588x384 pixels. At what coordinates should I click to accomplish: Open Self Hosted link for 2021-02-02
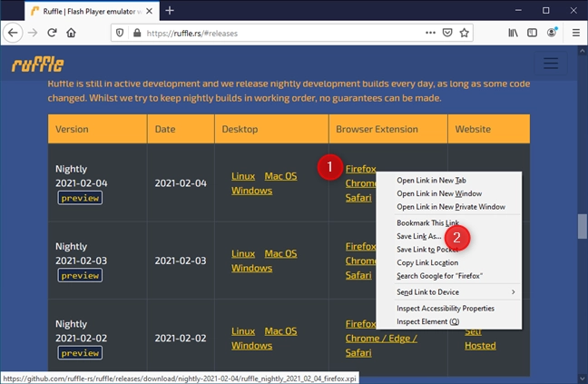(480, 339)
